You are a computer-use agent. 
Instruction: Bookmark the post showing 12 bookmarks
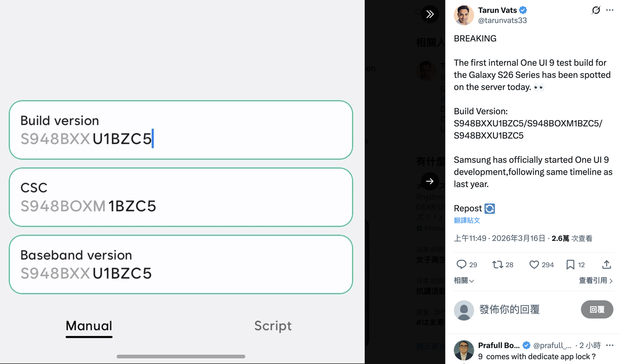[x=570, y=264]
